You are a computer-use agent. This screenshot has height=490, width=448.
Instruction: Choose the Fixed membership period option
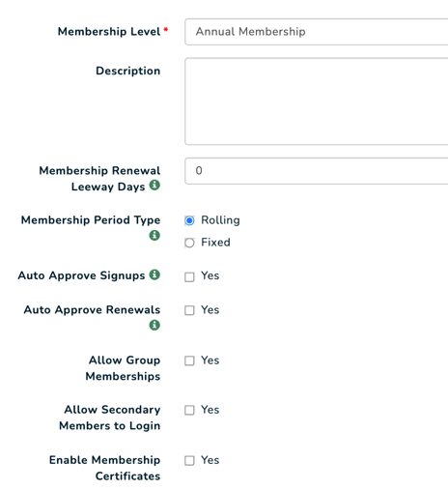pos(189,243)
